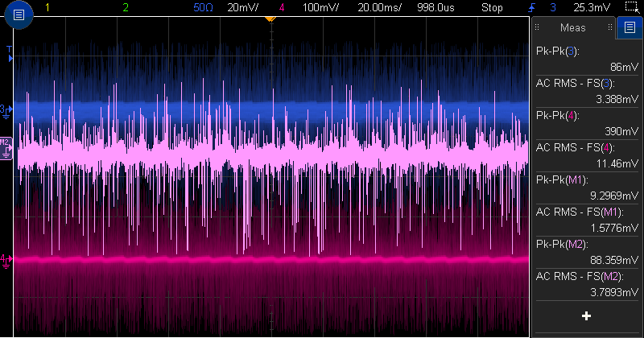The image size is (644, 338).
Task: Open the main menu button at top left
Action: tap(19, 14)
